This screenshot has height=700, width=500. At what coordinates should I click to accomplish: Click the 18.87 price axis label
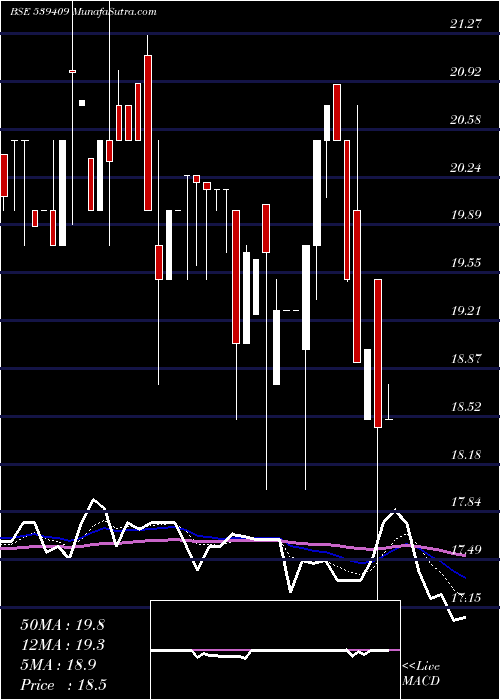tap(466, 358)
